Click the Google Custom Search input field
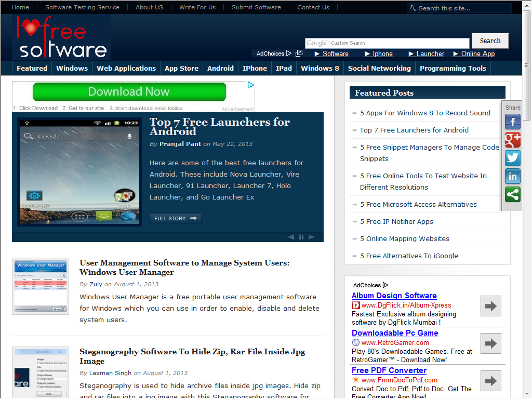This screenshot has width=532, height=399. [387, 43]
